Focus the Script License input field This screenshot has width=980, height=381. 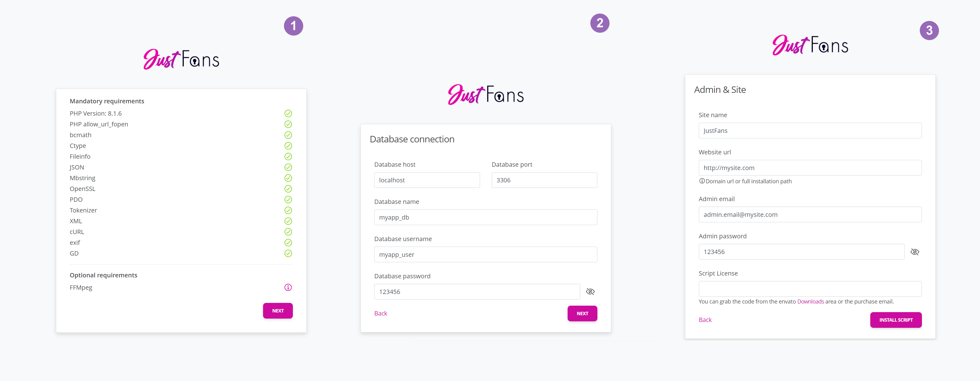tap(809, 289)
